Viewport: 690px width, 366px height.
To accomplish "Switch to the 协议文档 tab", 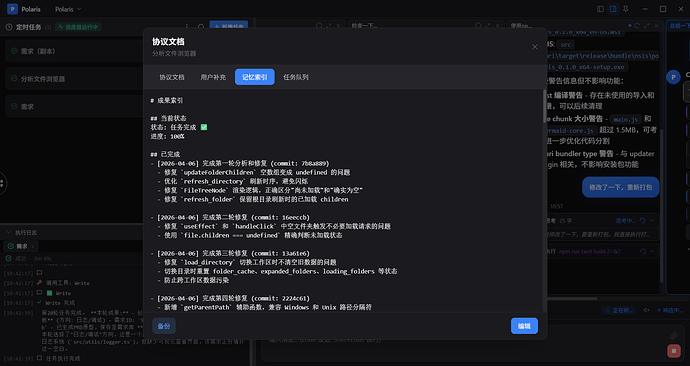I will (x=172, y=77).
